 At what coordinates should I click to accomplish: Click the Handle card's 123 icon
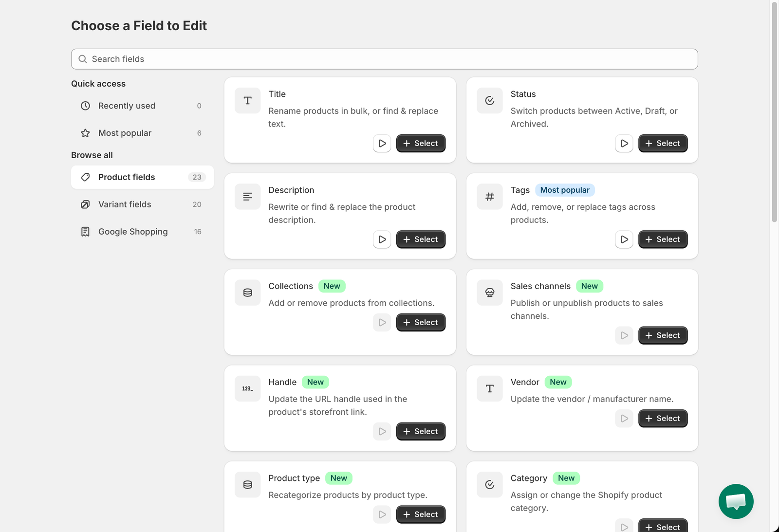(248, 388)
